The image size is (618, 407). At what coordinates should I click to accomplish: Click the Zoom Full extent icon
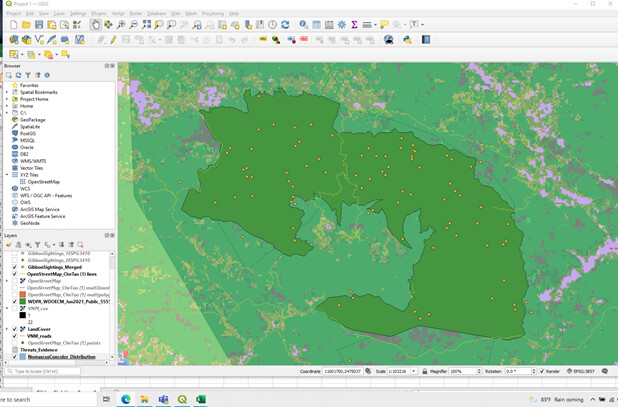(146, 25)
